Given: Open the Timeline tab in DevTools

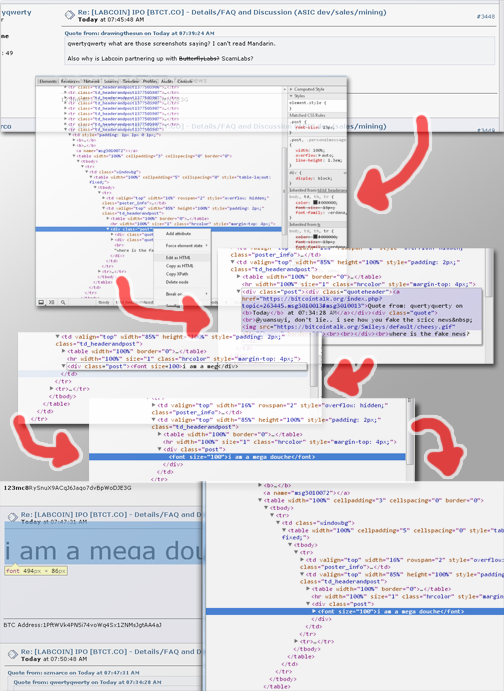Looking at the screenshot, I should click(x=130, y=81).
